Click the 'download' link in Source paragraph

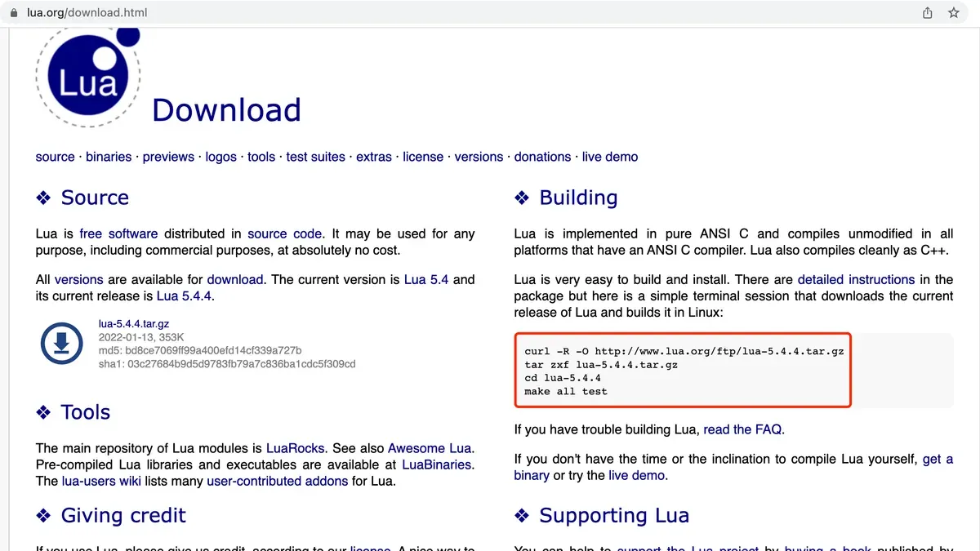(235, 279)
